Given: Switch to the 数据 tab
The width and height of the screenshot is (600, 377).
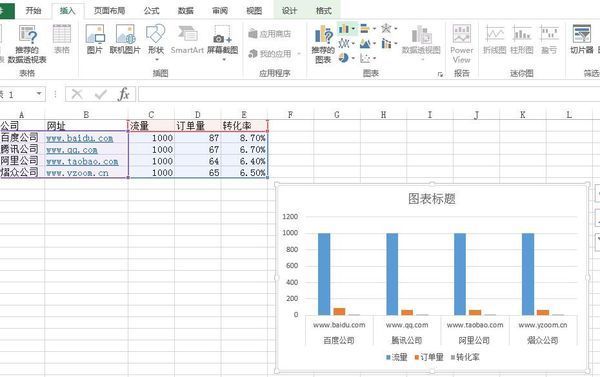Looking at the screenshot, I should tap(186, 11).
